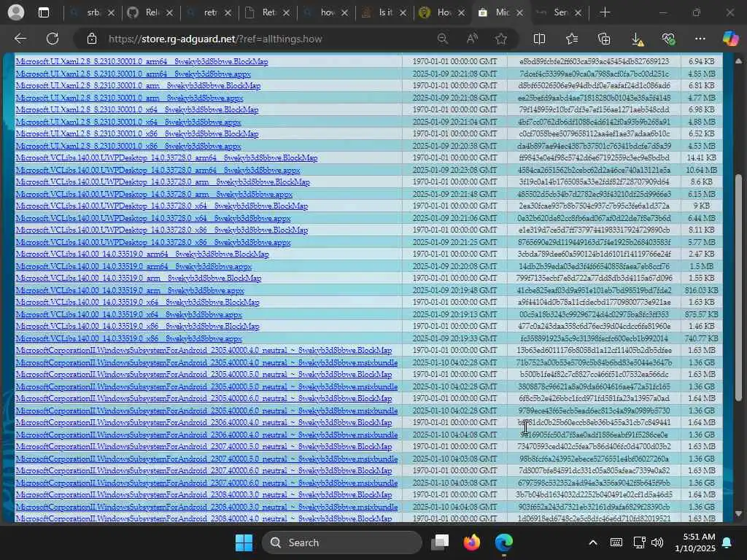Select the '14.41 KB' size cell
Screen dimensions: 747x560
(x=701, y=157)
